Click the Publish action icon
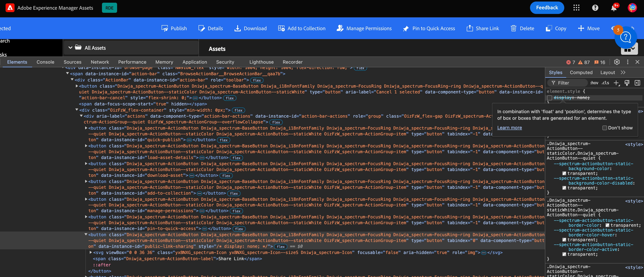This screenshot has height=277, width=644. 164,28
